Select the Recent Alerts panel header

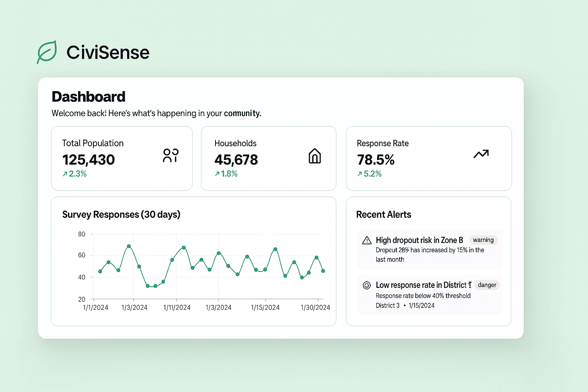pyautogui.click(x=384, y=214)
